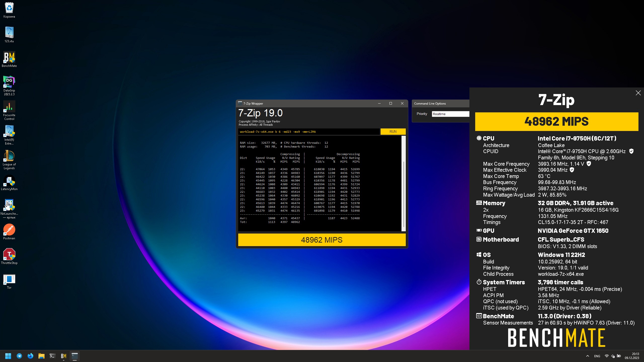Select the LatencyMon desktop icon
The height and width of the screenshot is (362, 644).
pos(9,183)
